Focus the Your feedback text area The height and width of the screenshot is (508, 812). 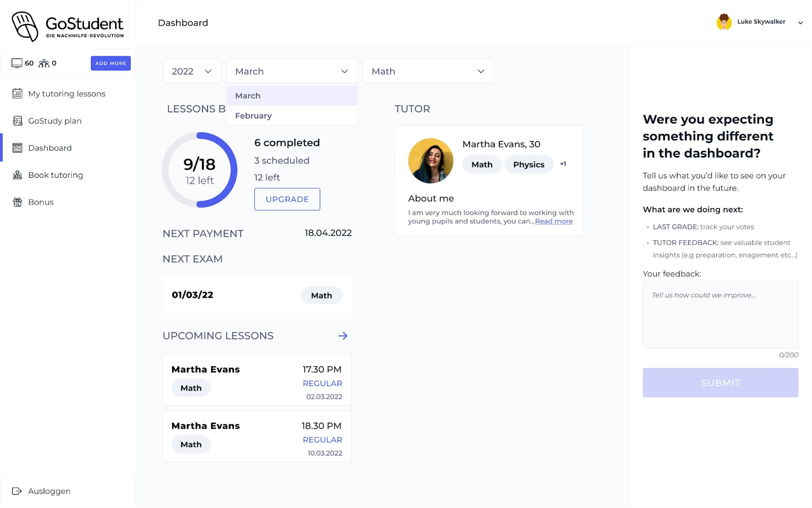720,314
